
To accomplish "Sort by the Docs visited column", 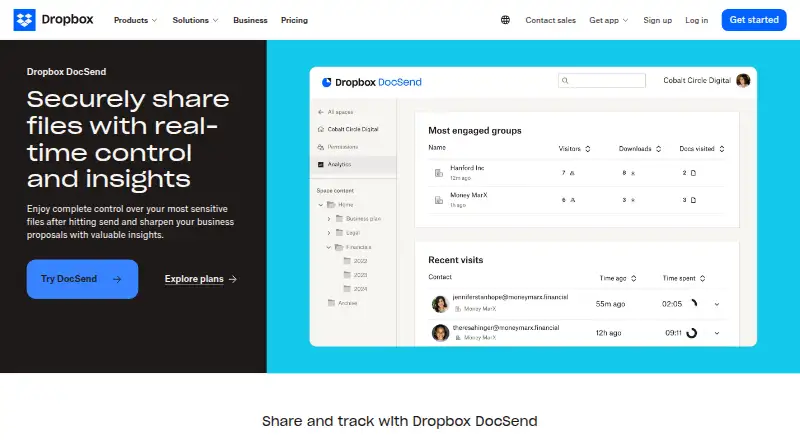I will point(702,149).
